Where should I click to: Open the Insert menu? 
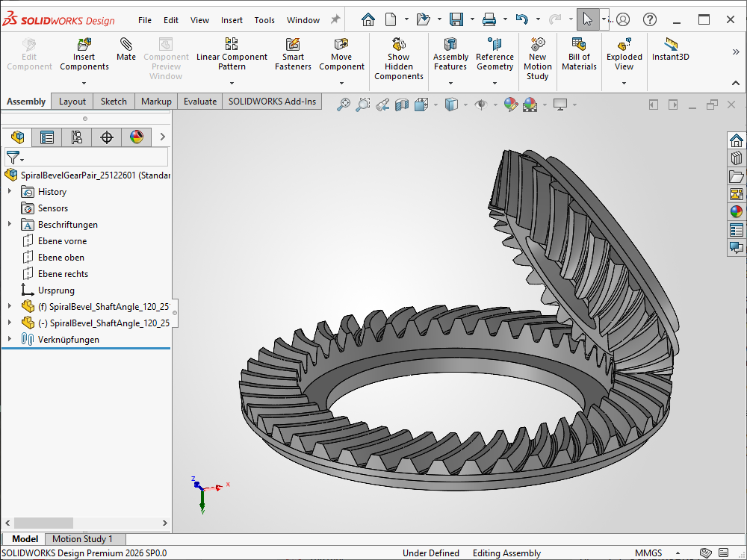tap(232, 20)
